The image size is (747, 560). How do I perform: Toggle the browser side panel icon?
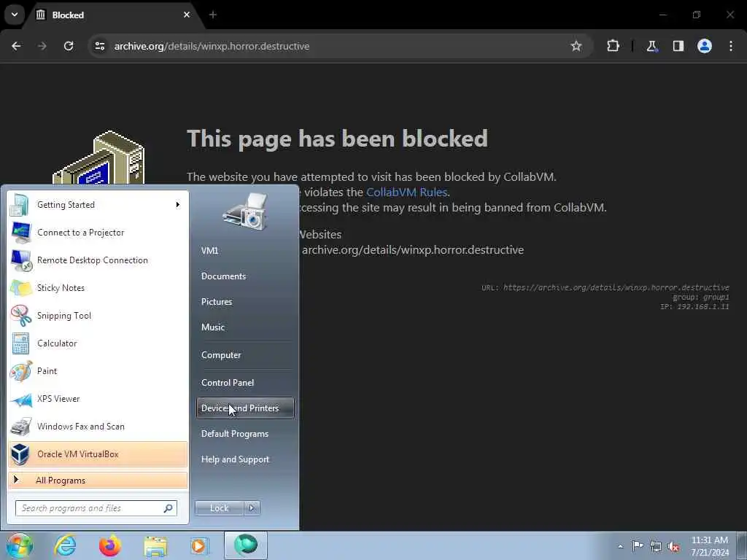coord(678,46)
